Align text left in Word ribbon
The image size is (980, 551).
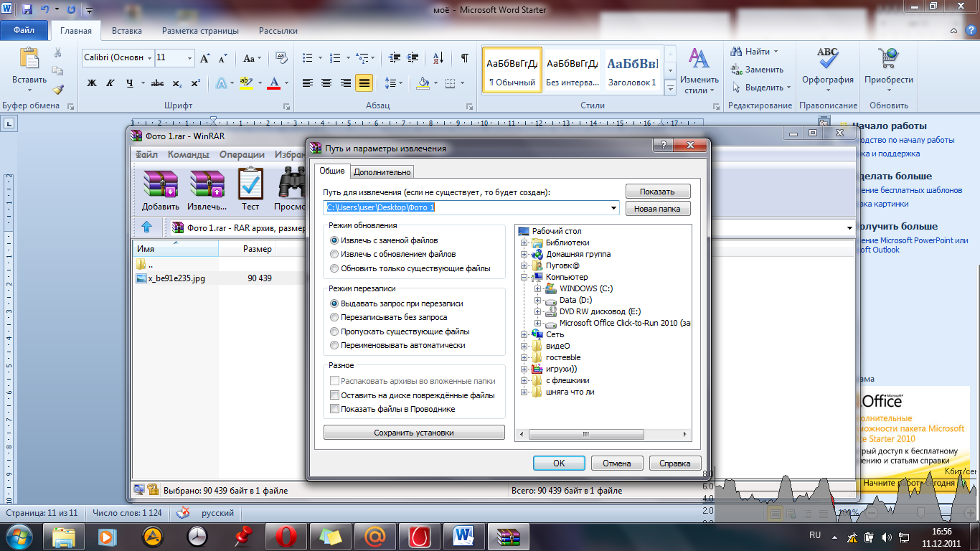tap(308, 83)
